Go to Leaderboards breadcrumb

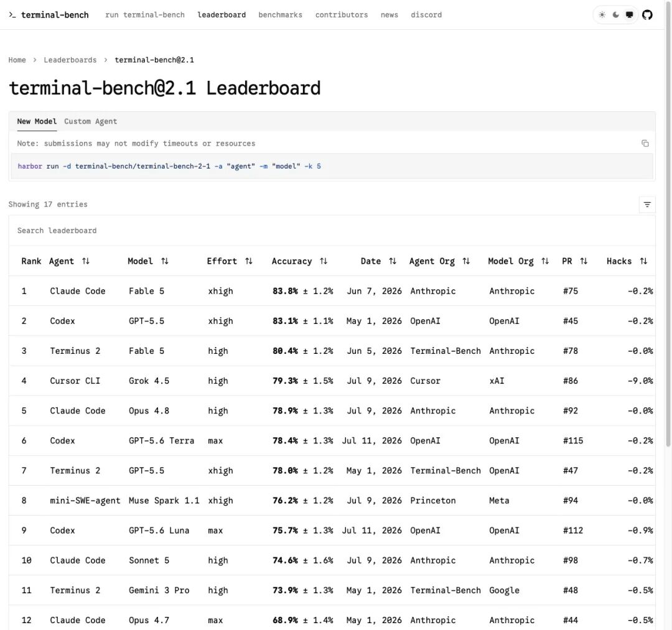pyautogui.click(x=70, y=60)
